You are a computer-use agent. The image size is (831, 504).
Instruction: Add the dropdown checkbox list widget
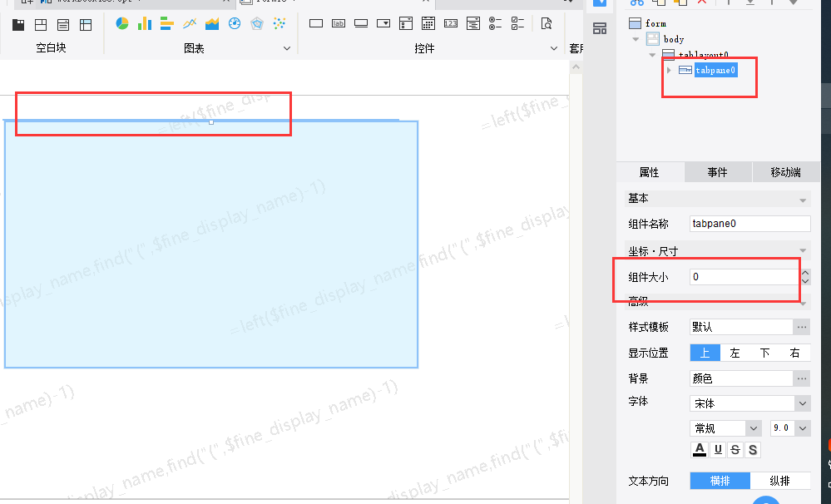[406, 23]
